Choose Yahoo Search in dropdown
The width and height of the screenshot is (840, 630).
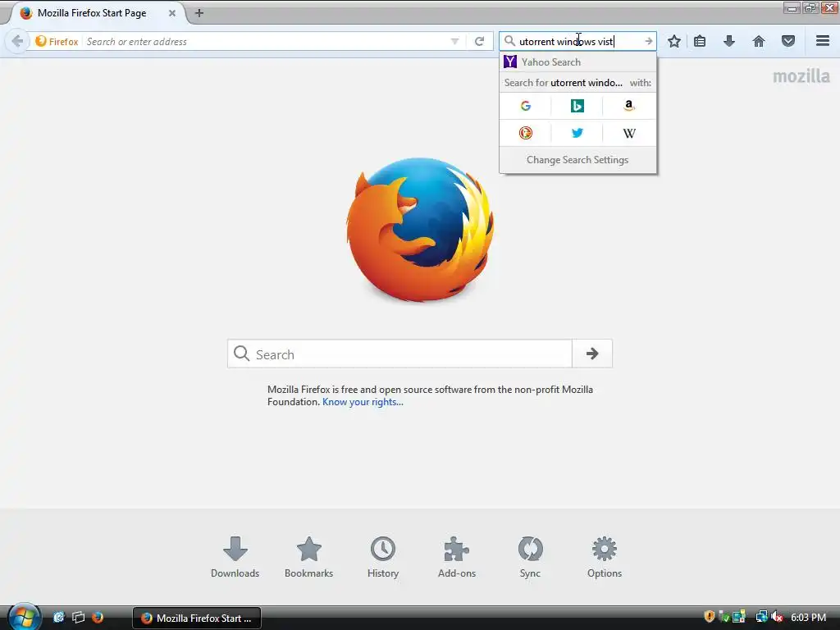click(x=577, y=62)
